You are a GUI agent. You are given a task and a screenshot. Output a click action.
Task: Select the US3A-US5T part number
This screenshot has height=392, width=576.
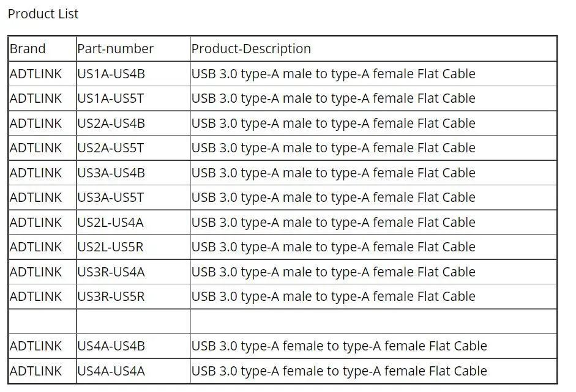tap(111, 198)
